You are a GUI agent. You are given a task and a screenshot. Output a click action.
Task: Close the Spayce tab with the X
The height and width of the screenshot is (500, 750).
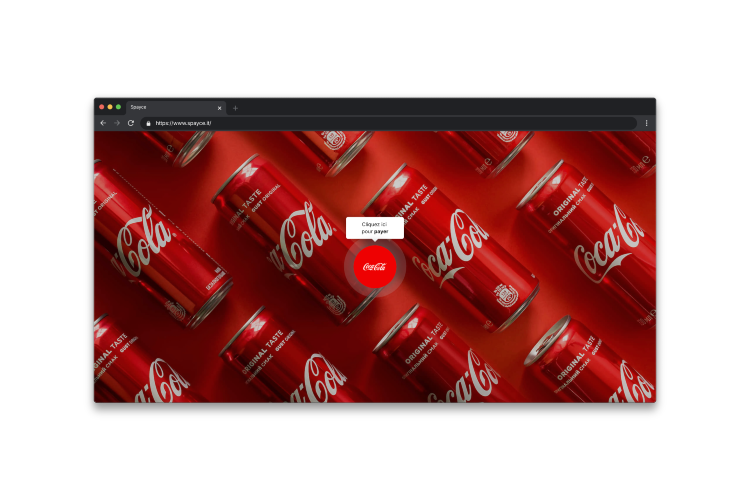(220, 108)
